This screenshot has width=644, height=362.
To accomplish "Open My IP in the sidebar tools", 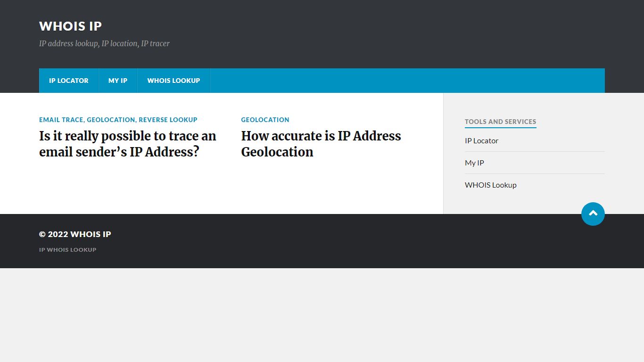I will click(x=474, y=163).
